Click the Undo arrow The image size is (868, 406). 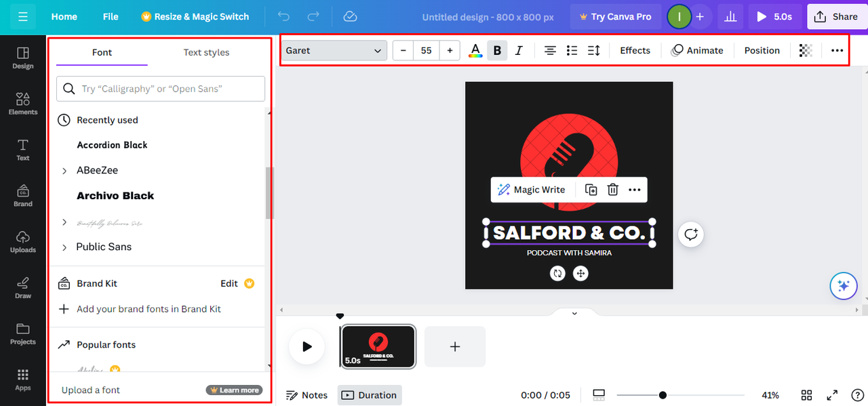pyautogui.click(x=284, y=16)
